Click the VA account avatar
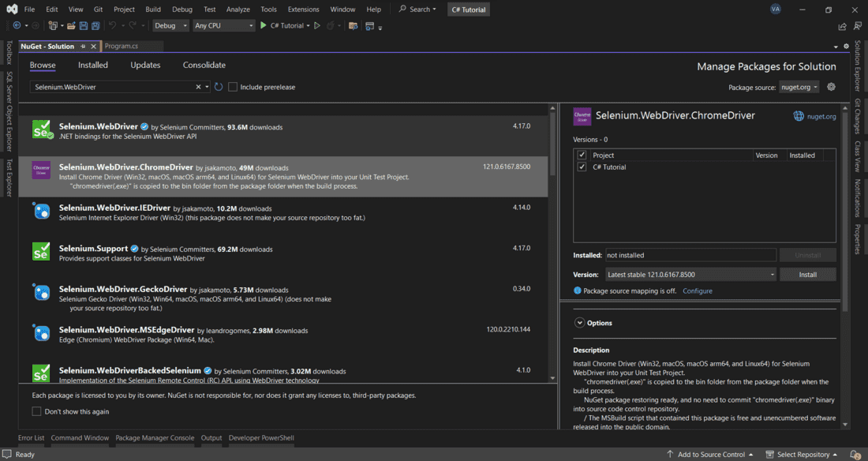Image resolution: width=868 pixels, height=461 pixels. click(776, 9)
